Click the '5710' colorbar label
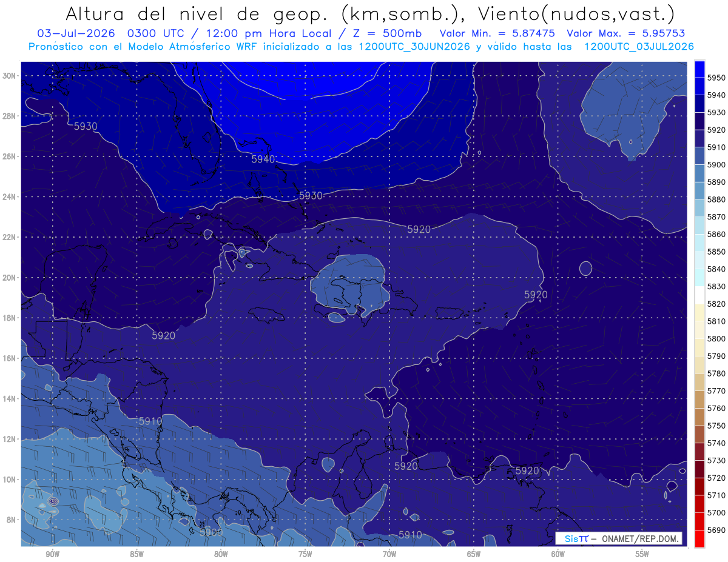The width and height of the screenshot is (728, 562). tap(717, 495)
